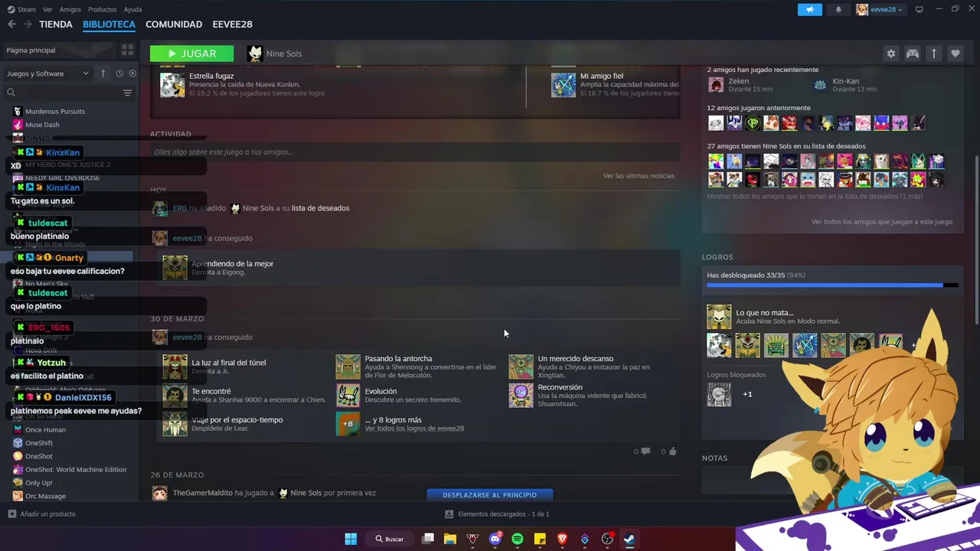Click the comment bubble icon on activity
The height and width of the screenshot is (551, 980).
coord(645,452)
